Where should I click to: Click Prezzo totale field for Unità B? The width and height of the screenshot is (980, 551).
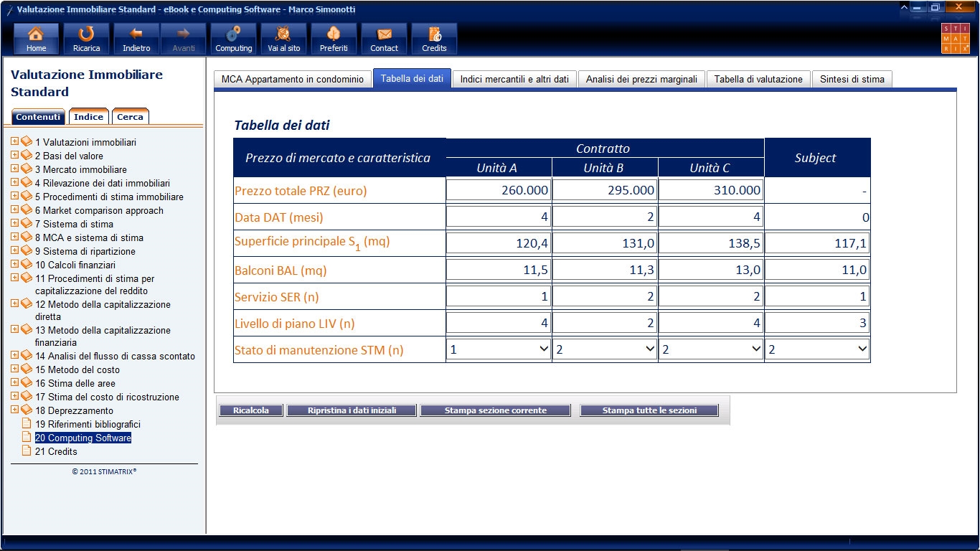click(605, 190)
